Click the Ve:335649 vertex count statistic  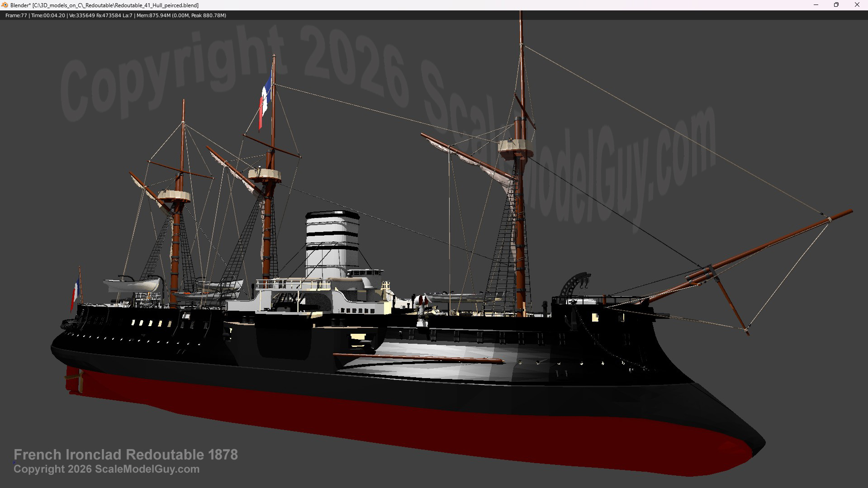click(x=82, y=15)
